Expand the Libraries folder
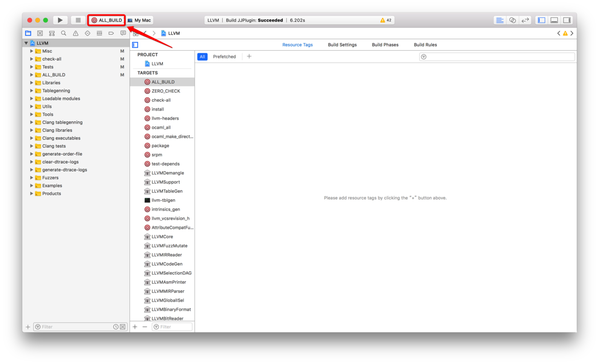The height and width of the screenshot is (364, 599). pyautogui.click(x=32, y=83)
